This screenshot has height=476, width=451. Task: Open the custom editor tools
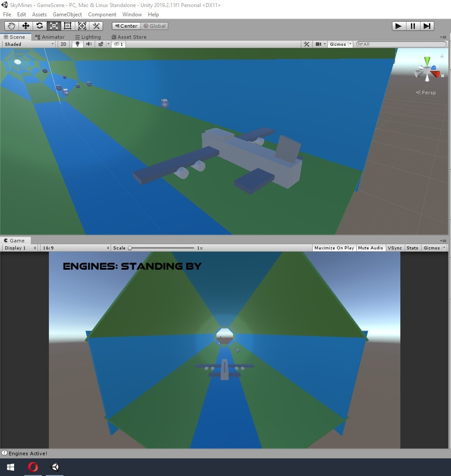96,26
